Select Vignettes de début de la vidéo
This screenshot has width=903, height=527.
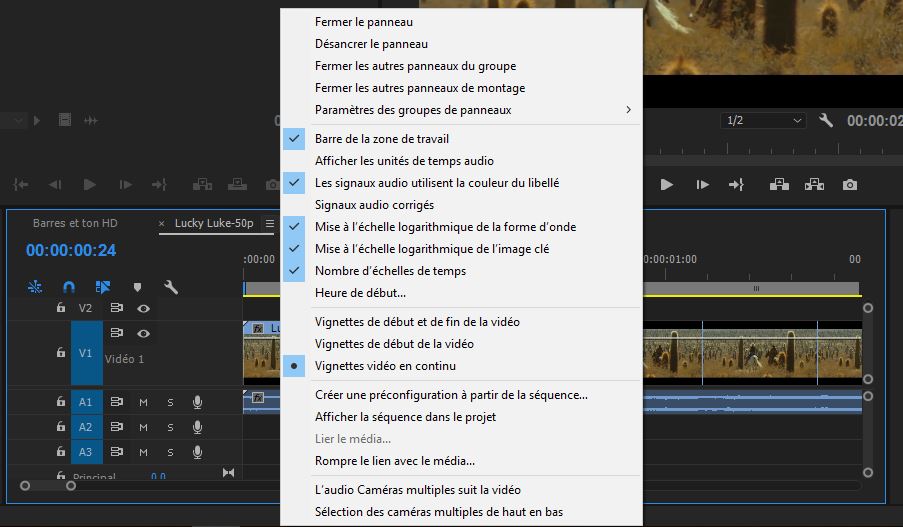394,344
